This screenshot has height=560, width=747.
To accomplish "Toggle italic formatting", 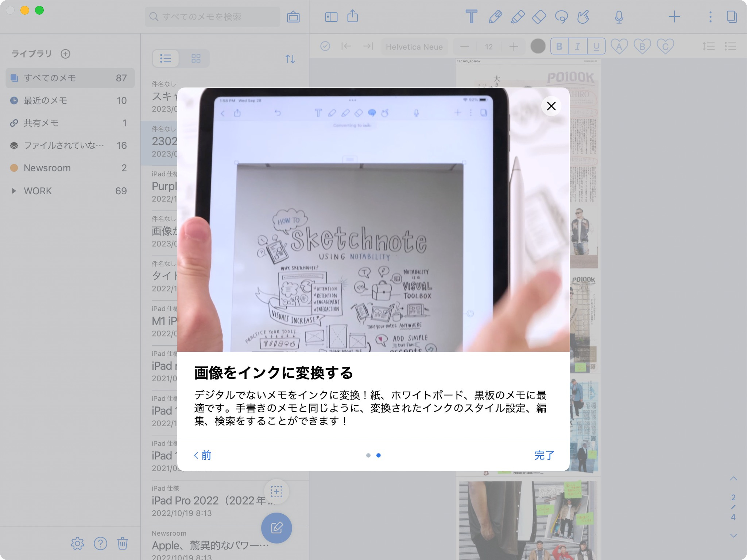I will [x=578, y=46].
